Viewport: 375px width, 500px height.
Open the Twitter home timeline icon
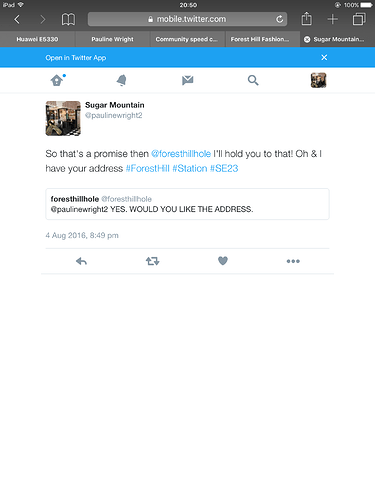(57, 80)
